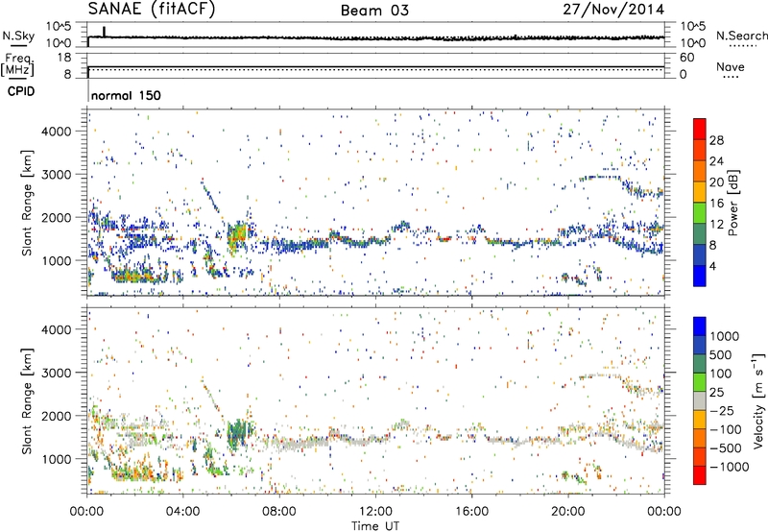Click the red top segment of the Power colorbar
The height and width of the screenshot is (532, 768).
(x=700, y=129)
